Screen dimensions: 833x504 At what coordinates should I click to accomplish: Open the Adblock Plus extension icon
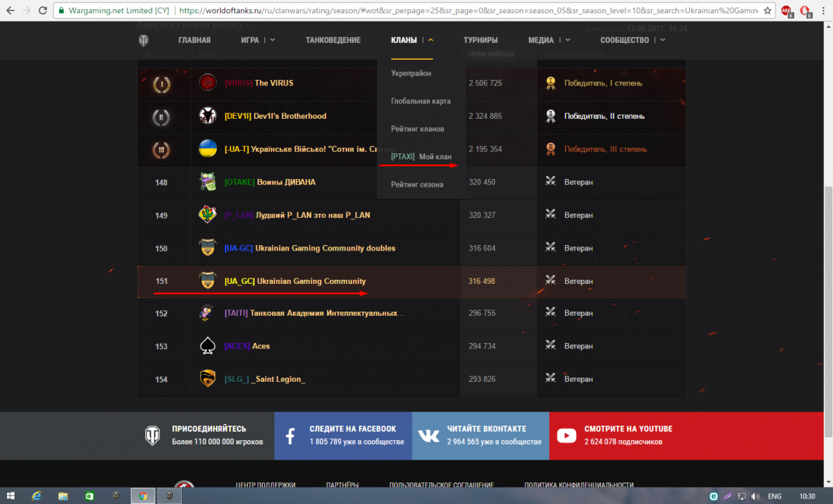tap(786, 11)
